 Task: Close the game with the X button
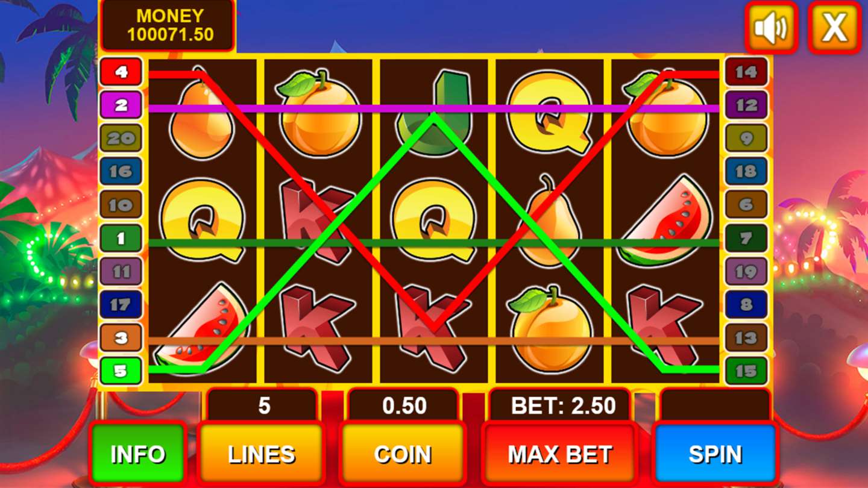pos(834,27)
